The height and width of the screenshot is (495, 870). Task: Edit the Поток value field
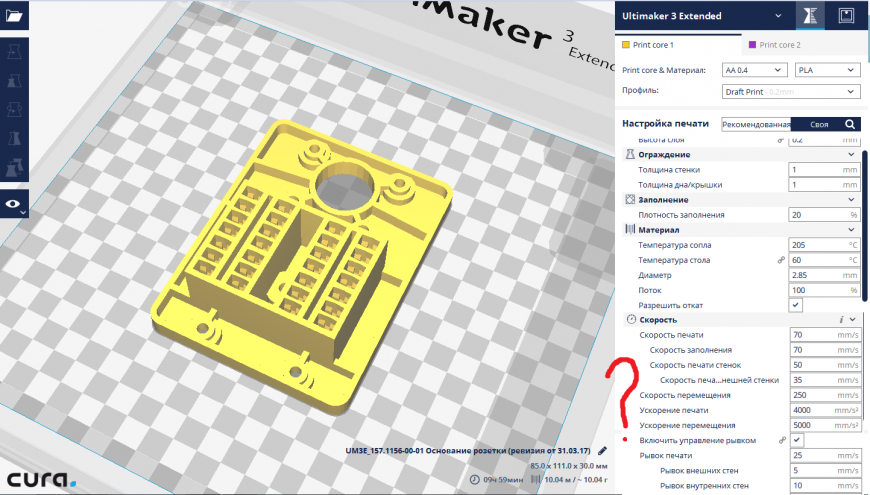click(825, 290)
